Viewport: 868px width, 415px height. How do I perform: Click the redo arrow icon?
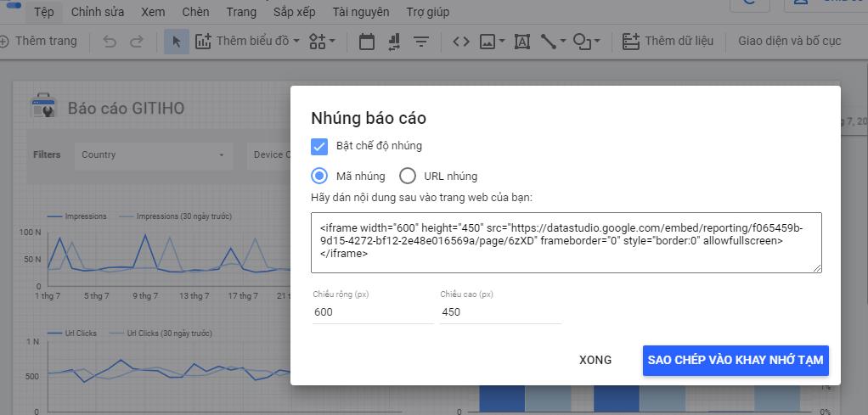point(136,42)
